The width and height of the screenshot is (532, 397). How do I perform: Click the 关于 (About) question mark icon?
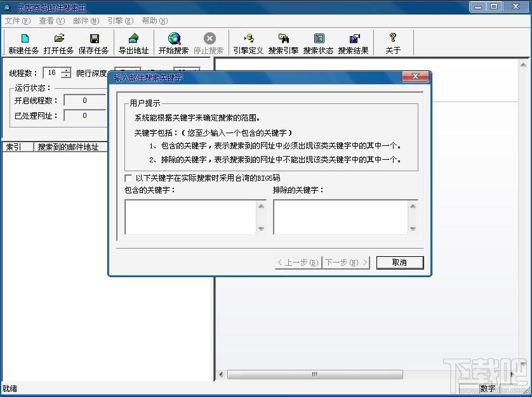[x=393, y=43]
